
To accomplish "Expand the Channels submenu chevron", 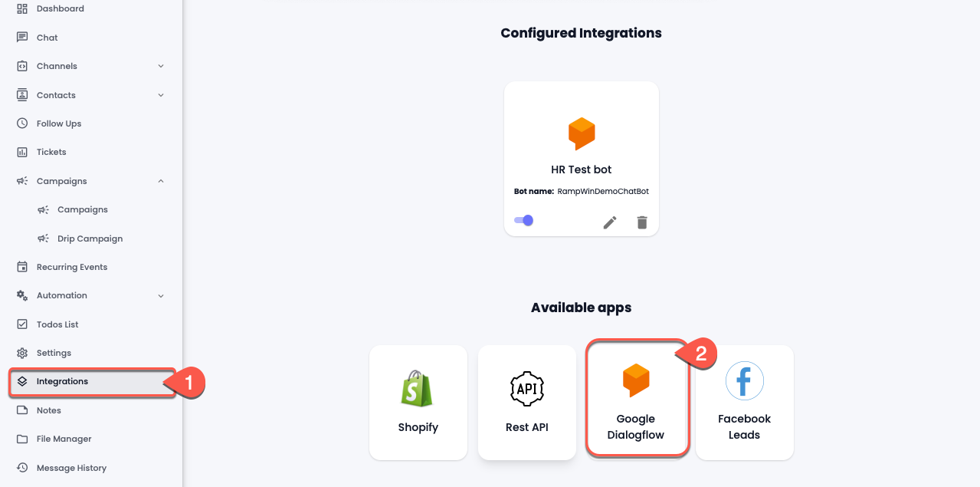I will pos(161,66).
